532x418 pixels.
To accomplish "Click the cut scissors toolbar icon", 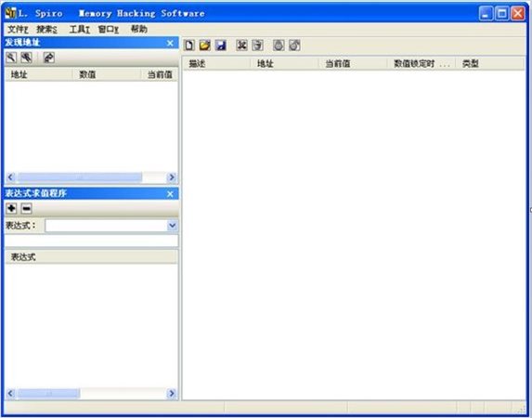I will (241, 46).
